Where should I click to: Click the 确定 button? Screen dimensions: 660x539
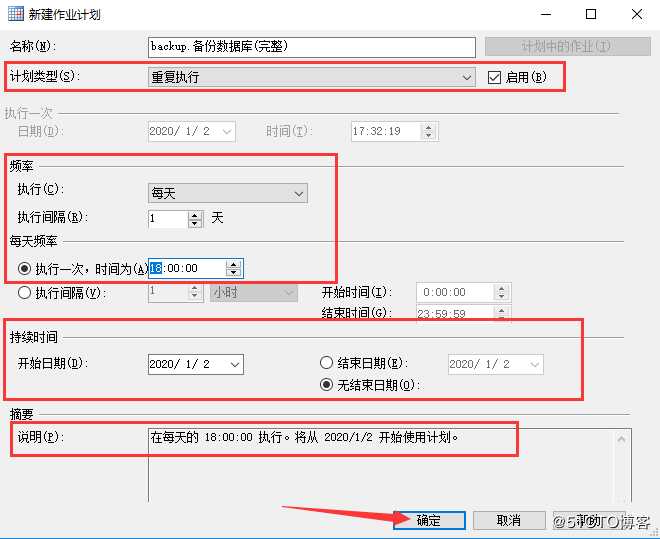point(429,520)
